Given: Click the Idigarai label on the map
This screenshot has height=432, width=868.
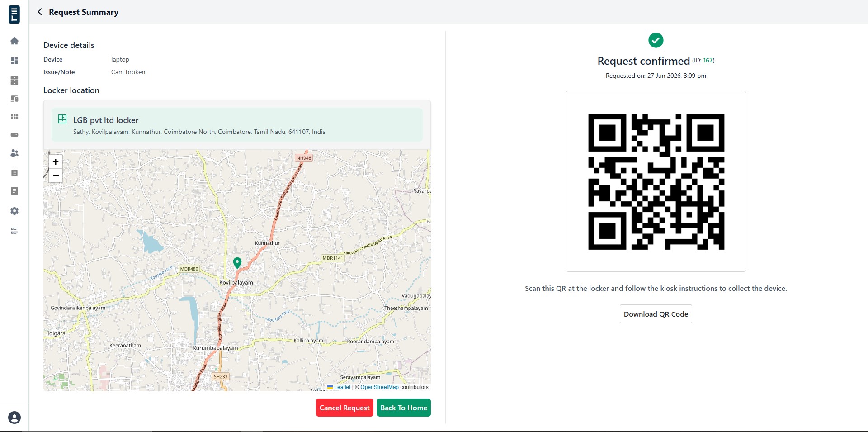Looking at the screenshot, I should pyautogui.click(x=57, y=333).
